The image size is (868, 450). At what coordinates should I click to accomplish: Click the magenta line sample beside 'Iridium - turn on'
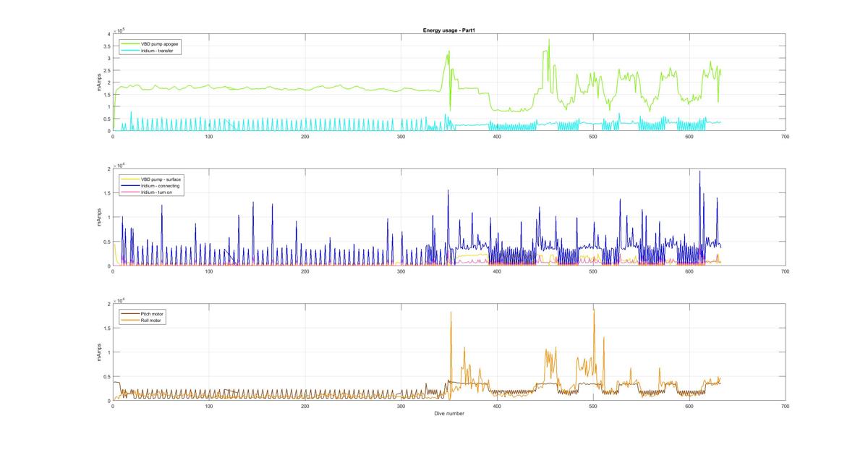[x=129, y=192]
